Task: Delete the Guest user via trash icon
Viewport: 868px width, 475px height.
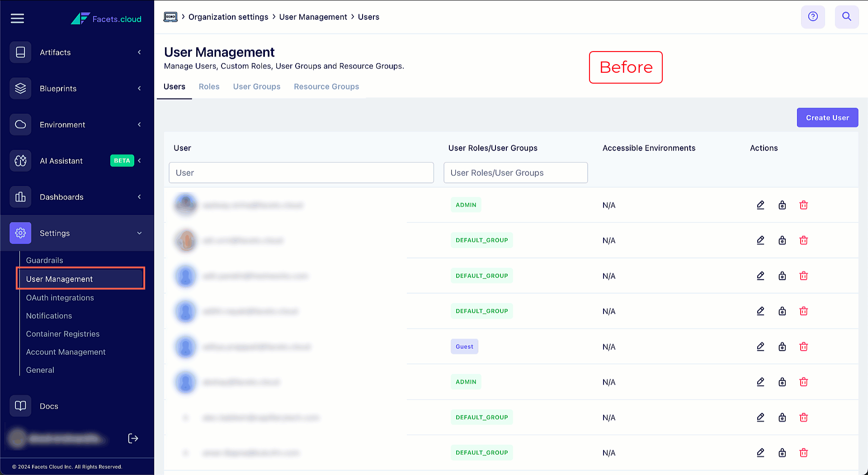Action: (803, 347)
